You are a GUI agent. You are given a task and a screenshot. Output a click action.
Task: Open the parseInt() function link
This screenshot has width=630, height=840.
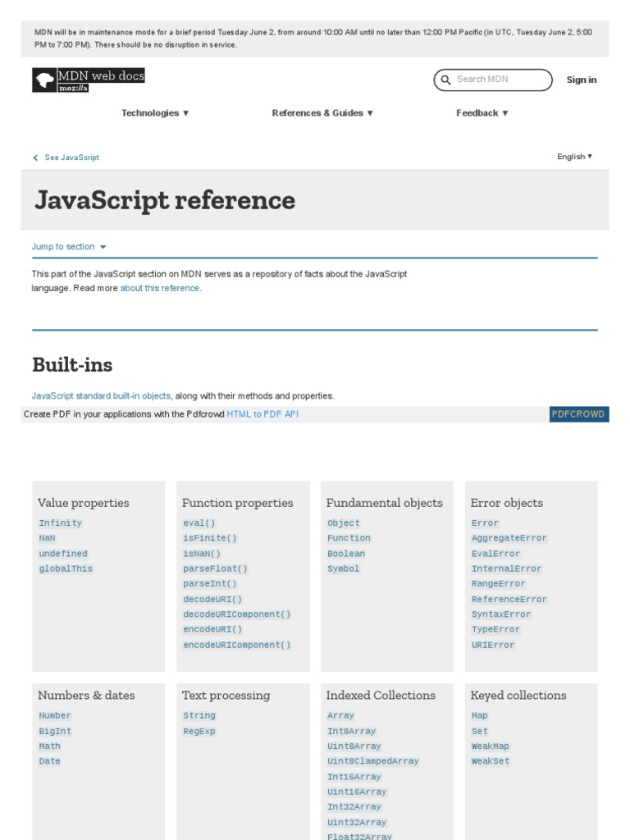pos(209,583)
